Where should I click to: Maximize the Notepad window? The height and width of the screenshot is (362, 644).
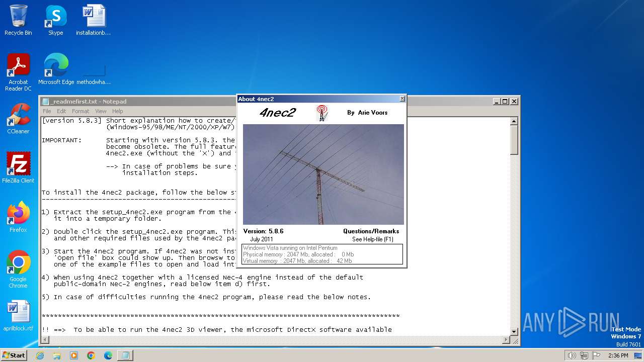(x=505, y=101)
